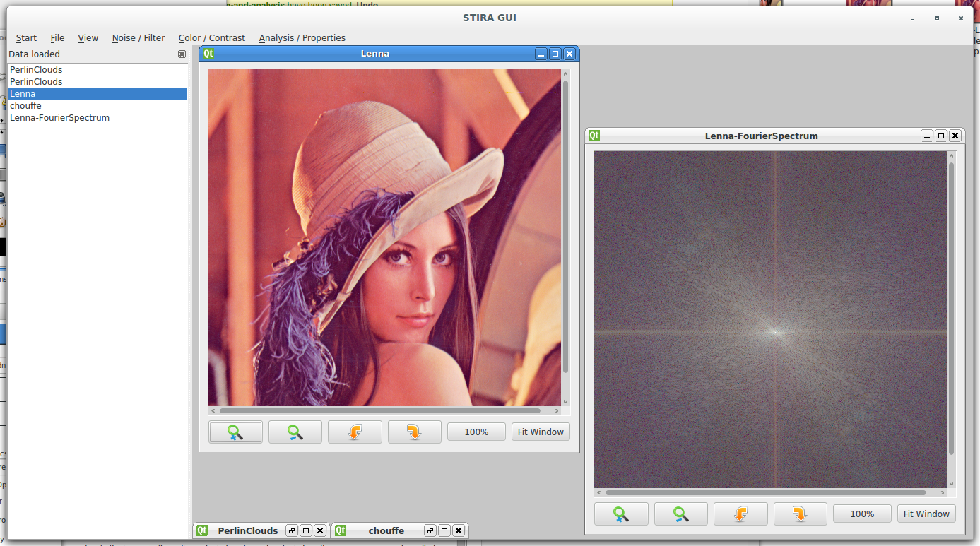Close the STIRA GUI main window

pos(961,18)
